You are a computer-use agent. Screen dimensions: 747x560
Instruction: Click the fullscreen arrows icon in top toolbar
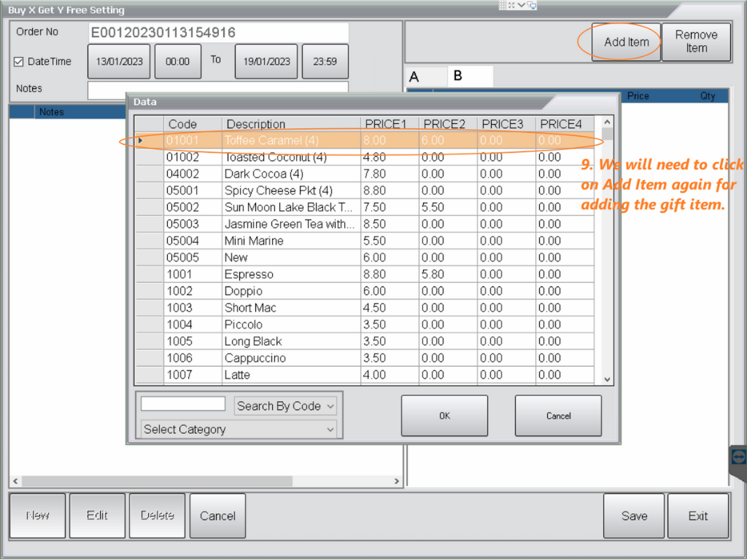click(511, 5)
